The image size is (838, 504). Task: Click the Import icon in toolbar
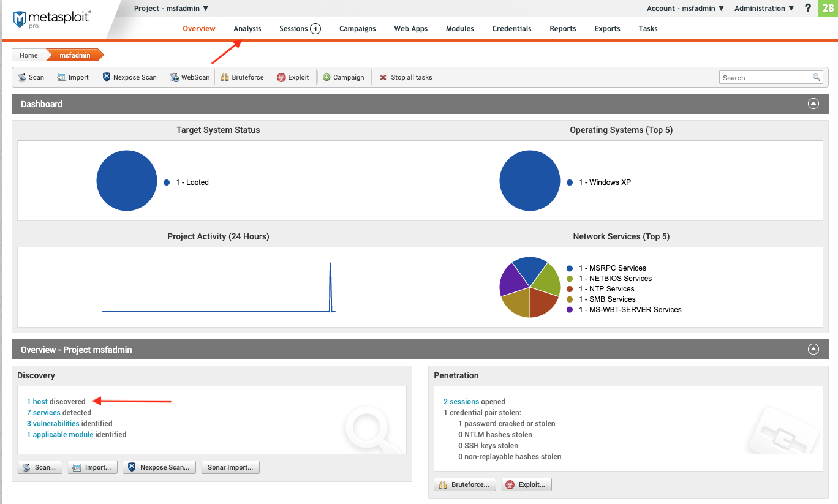[x=61, y=77]
